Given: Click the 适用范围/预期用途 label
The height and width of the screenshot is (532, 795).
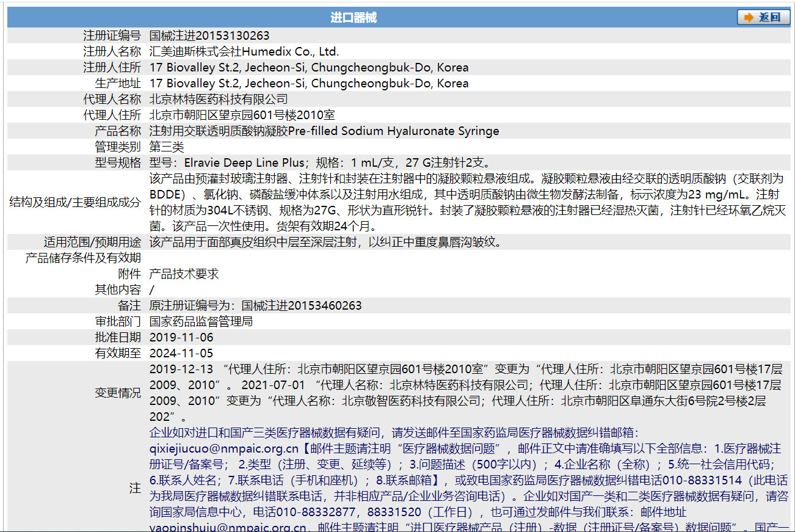Looking at the screenshot, I should (x=92, y=242).
